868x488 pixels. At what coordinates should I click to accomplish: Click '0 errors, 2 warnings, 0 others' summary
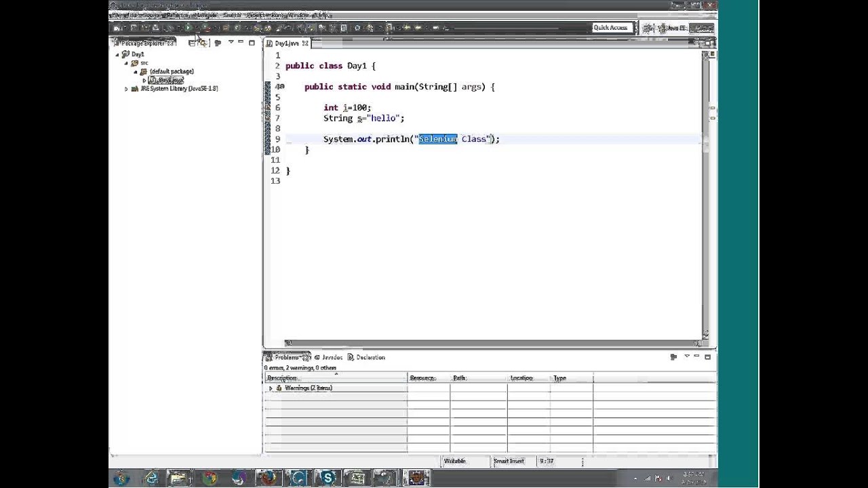(x=300, y=367)
